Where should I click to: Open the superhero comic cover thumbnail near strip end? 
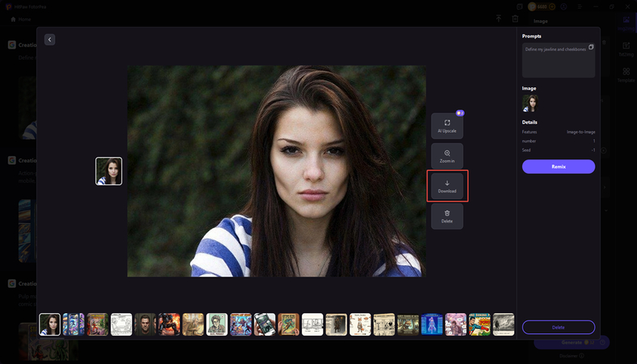(x=480, y=324)
